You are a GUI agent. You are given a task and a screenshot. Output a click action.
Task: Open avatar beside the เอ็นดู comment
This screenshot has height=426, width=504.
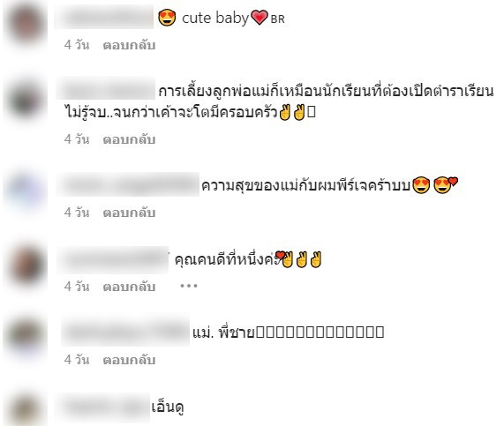coord(26,408)
